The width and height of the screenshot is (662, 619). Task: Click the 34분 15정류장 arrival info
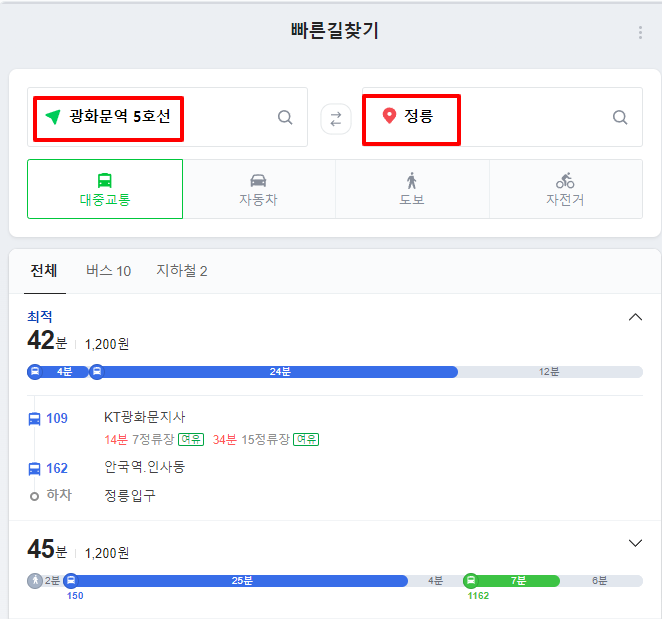coord(251,440)
